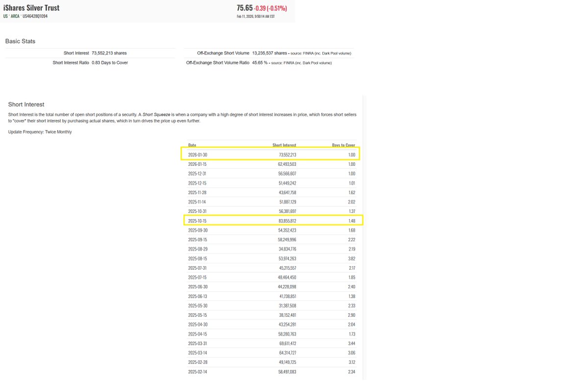This screenshot has height=384, width=588.
Task: Select the date 2025-05-30
Action: coord(197,306)
